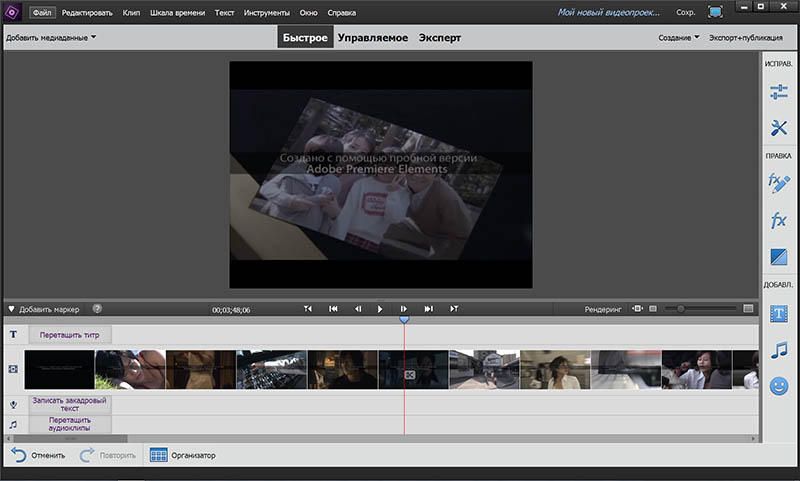Play the video preview
Image resolution: width=800 pixels, height=481 pixels.
coord(380,309)
